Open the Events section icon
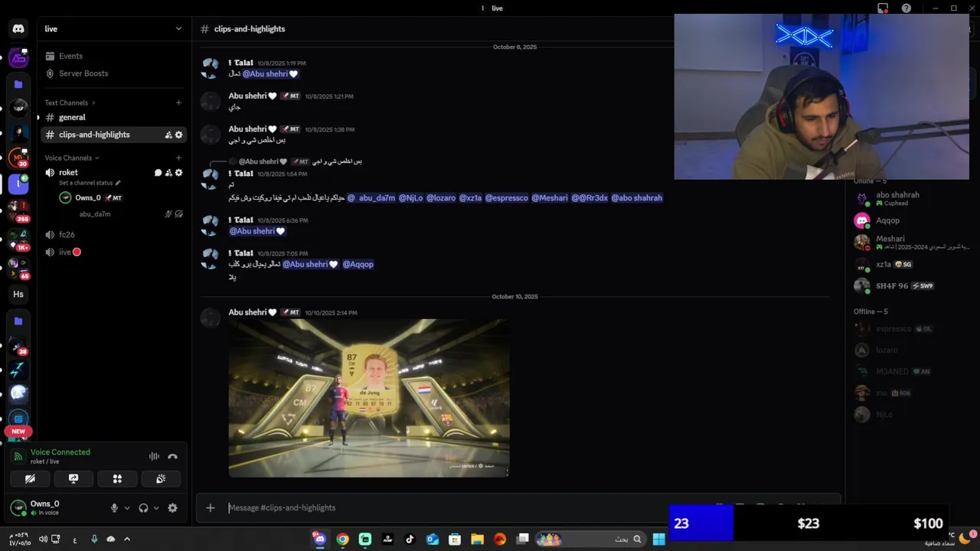980x551 pixels. pos(50,56)
